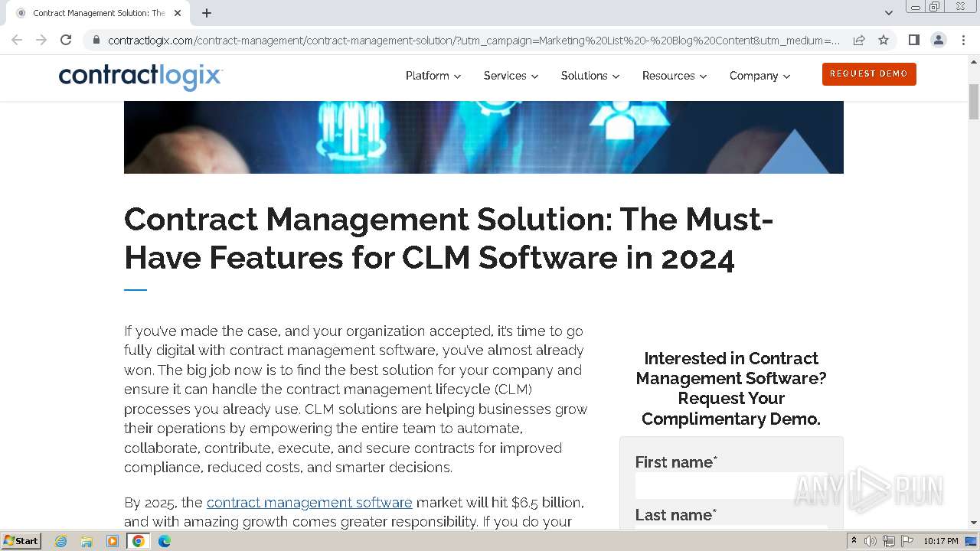Open Chrome's three-dot options menu
The height and width of the screenshot is (551, 980).
pos(963,40)
